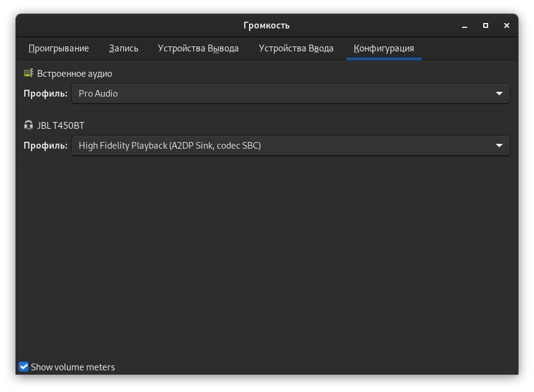Screen dimensions: 534x392
Task: Open the Устройства Вывода tab
Action: click(x=198, y=48)
